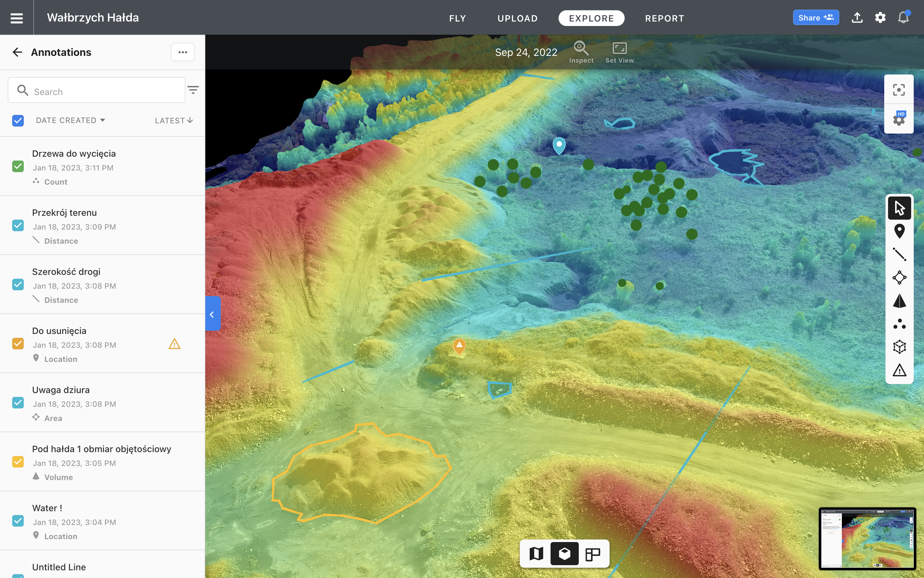Select the Distance line tool
Image resolution: width=924 pixels, height=578 pixels.
(899, 254)
